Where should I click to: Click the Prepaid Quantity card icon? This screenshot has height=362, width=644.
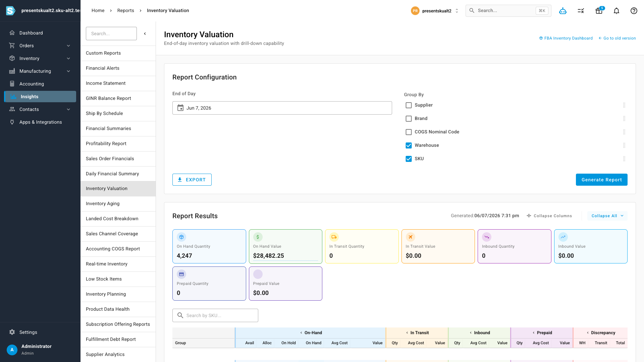coord(181,274)
